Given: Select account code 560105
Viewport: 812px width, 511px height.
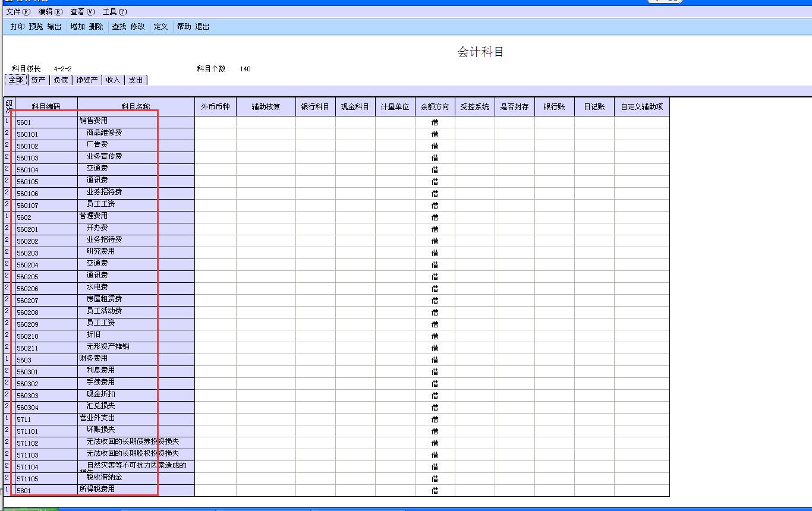Looking at the screenshot, I should coord(27,182).
